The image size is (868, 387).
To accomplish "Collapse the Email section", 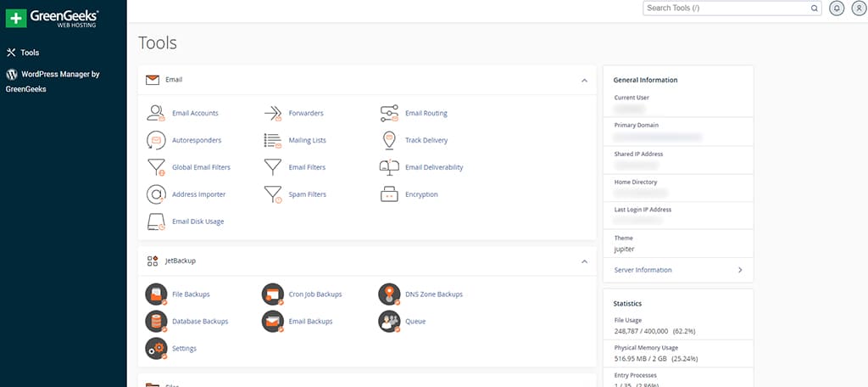I will [x=584, y=80].
